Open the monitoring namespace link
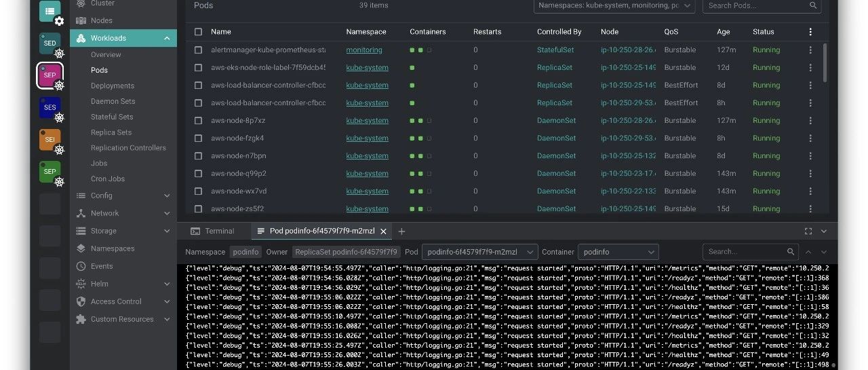Image resolution: width=868 pixels, height=370 pixels. (x=364, y=50)
